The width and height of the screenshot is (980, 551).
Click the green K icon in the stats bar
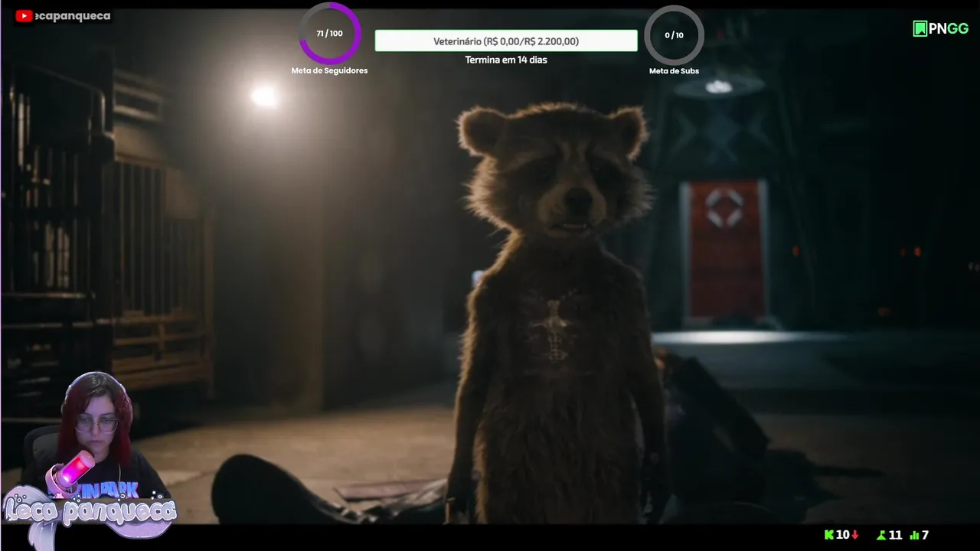828,535
